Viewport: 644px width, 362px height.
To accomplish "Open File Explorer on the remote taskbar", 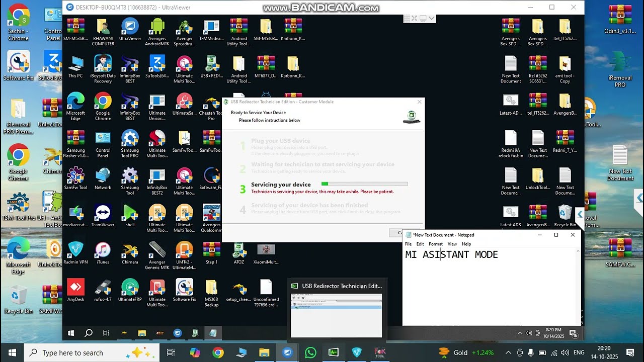I will (x=142, y=333).
